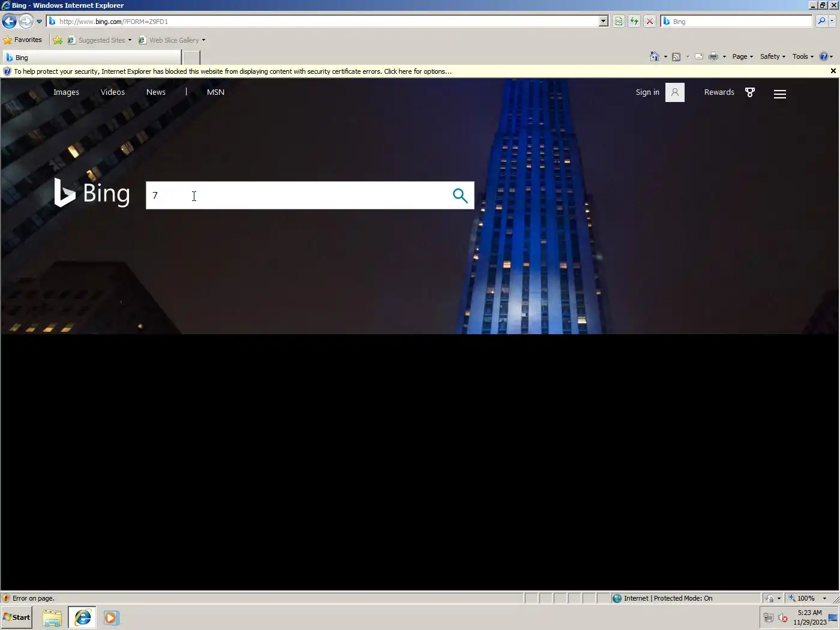The height and width of the screenshot is (630, 840).
Task: Expand the Home button dropdown arrow
Action: 665,57
